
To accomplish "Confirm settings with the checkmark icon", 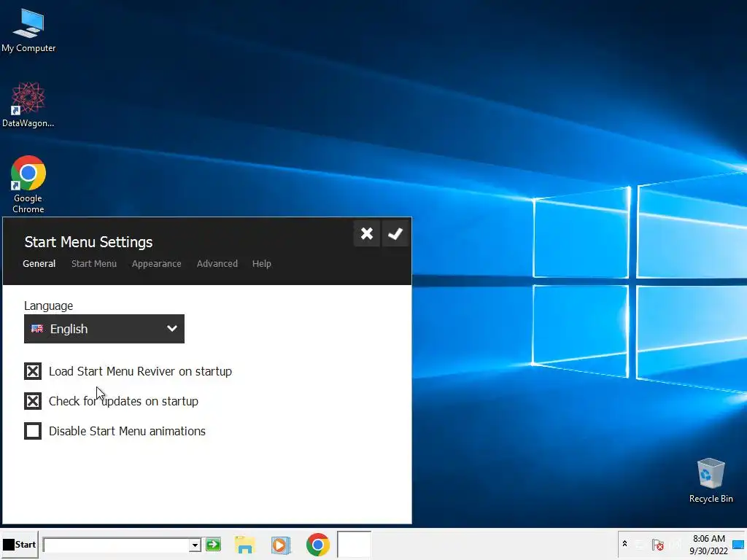I will click(x=395, y=234).
